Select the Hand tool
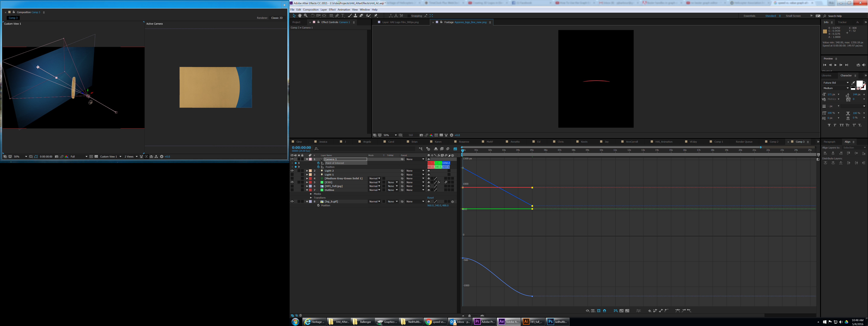This screenshot has height=326, width=868. point(300,16)
